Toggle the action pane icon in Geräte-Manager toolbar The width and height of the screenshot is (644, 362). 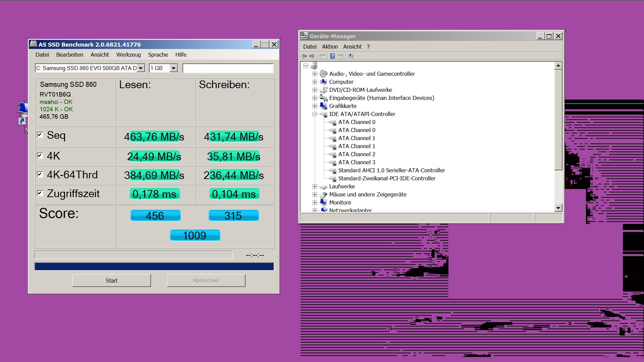[340, 56]
